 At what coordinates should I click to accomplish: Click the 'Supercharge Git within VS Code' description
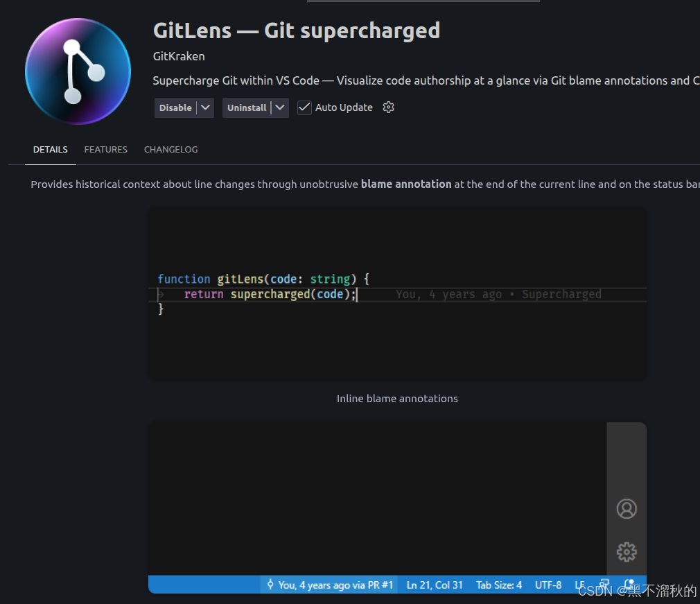426,80
